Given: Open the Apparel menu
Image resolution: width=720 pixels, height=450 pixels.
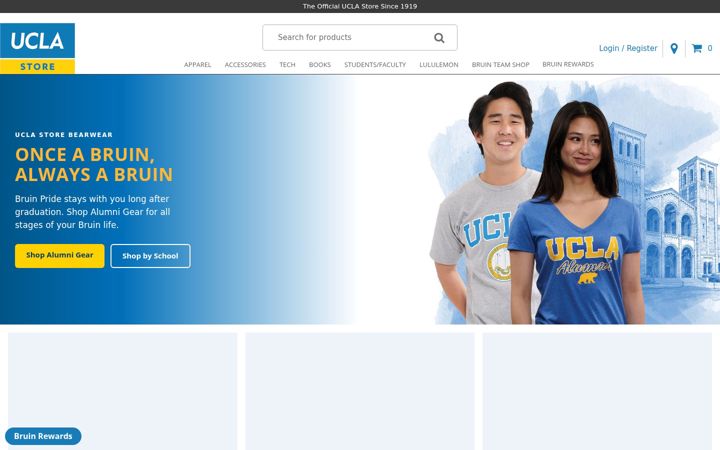Looking at the screenshot, I should 197,65.
